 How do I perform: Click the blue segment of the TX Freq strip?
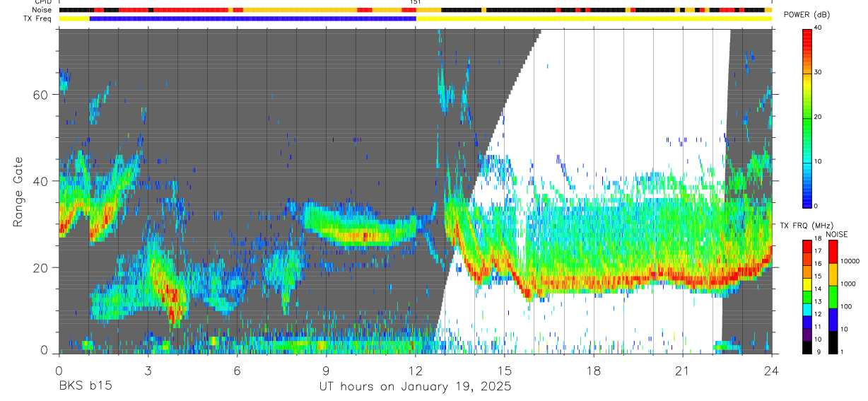[252, 18]
